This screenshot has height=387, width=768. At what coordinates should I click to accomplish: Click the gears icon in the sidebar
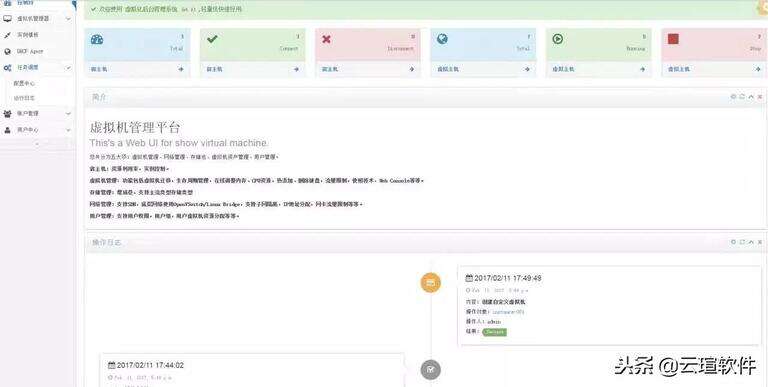7,68
